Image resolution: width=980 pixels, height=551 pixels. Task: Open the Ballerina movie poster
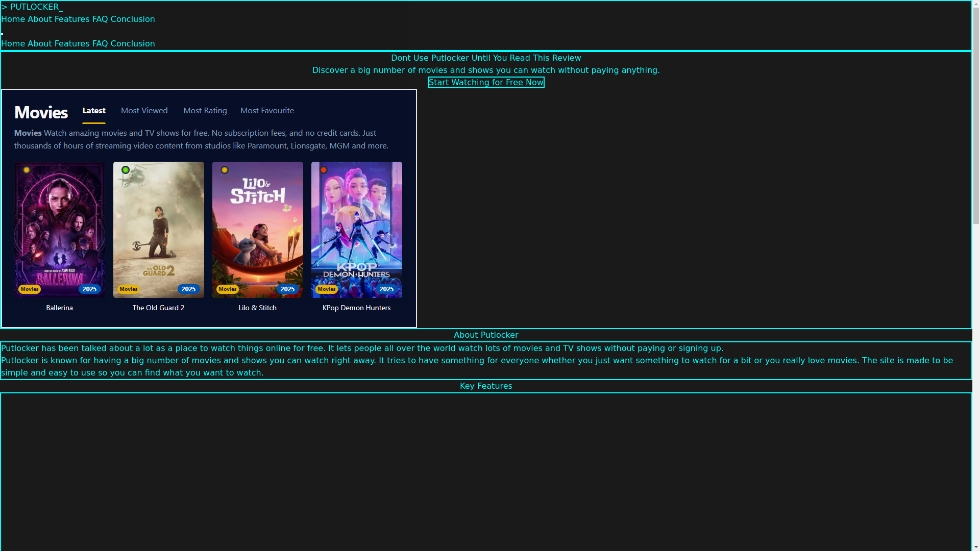(60, 230)
